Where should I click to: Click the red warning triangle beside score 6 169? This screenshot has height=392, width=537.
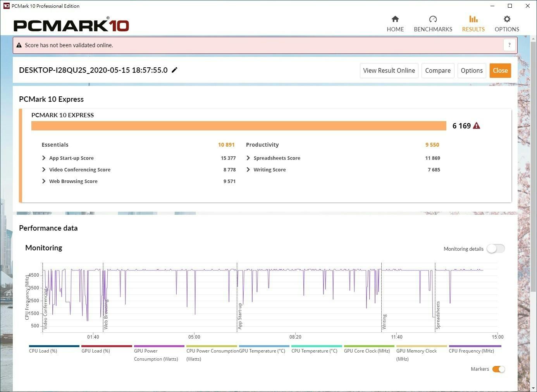click(x=477, y=126)
